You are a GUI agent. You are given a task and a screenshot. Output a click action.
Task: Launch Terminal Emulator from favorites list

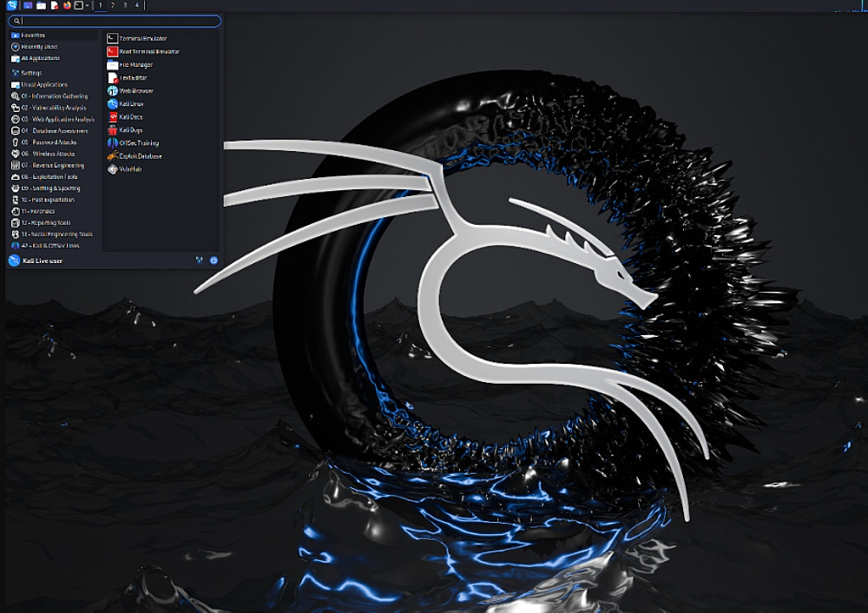point(161,38)
